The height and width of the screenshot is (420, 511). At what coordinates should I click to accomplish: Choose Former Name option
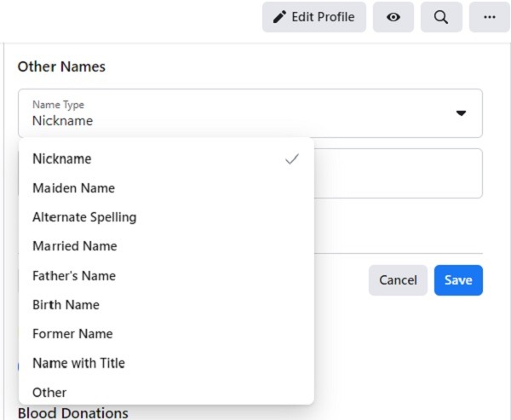[x=166, y=334]
